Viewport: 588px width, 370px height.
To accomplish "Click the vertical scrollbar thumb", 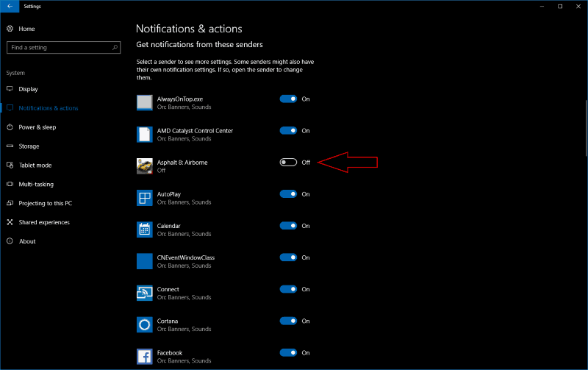I will pos(586,128).
